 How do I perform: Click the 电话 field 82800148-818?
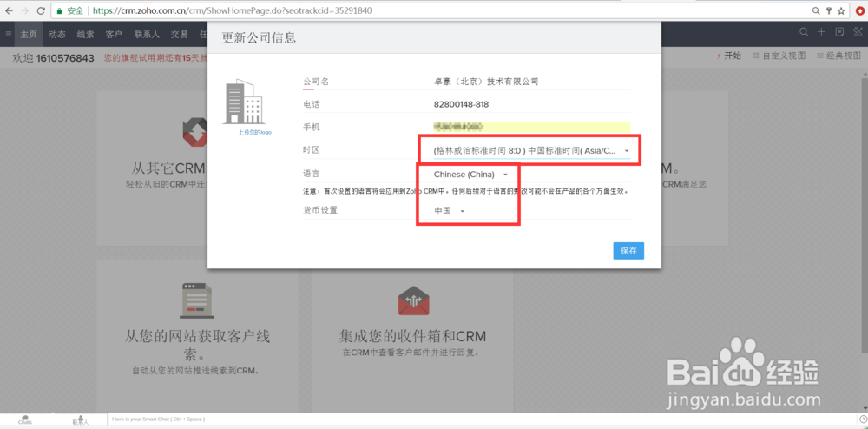(461, 104)
